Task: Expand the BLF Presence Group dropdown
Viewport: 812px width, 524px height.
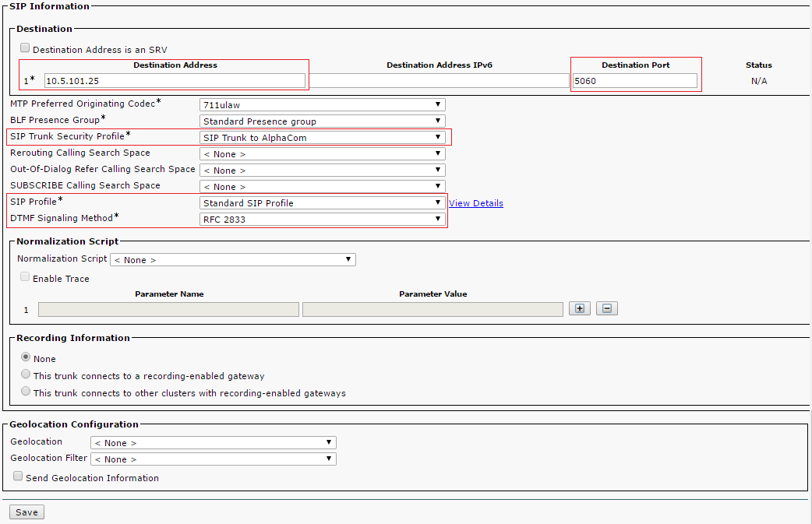Action: pos(322,121)
